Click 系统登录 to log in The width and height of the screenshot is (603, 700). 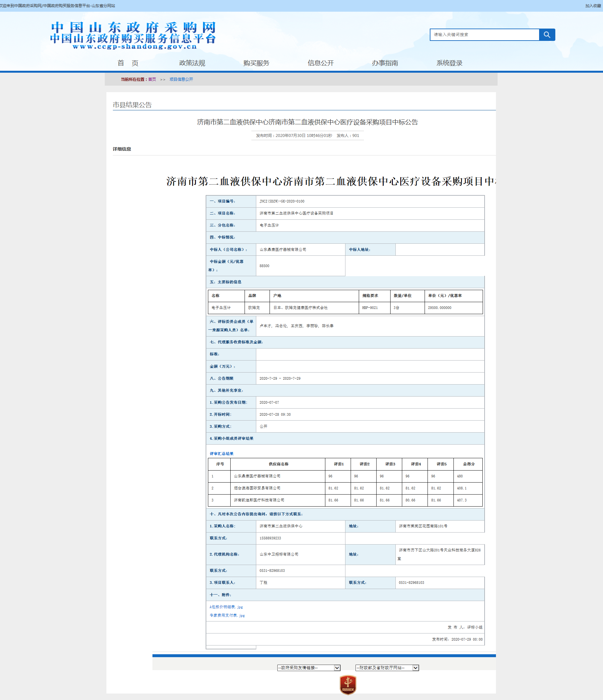tap(449, 63)
